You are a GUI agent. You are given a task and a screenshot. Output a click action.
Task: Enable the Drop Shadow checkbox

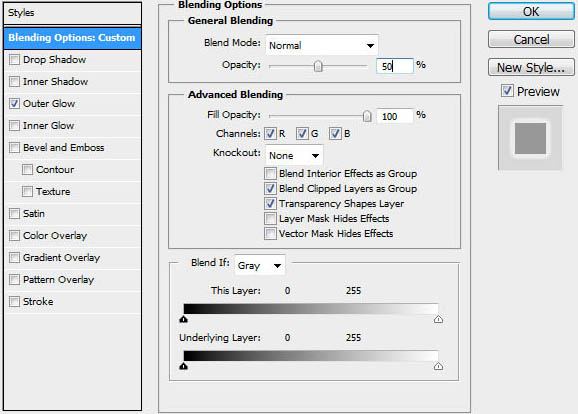14,60
